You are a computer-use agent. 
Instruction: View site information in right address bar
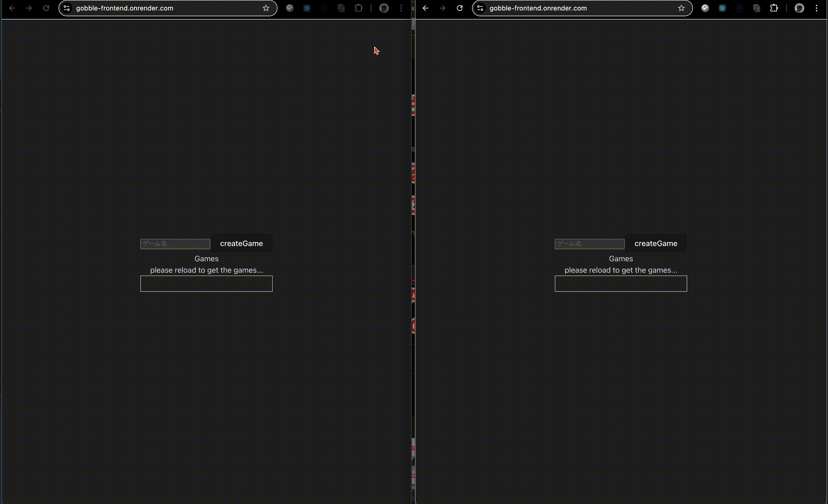480,8
